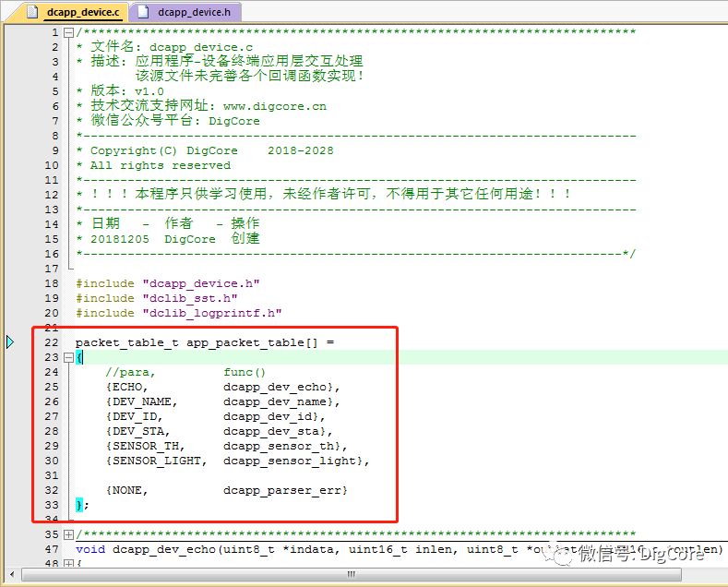Click dcapp_dev_name function entry

tap(275, 401)
